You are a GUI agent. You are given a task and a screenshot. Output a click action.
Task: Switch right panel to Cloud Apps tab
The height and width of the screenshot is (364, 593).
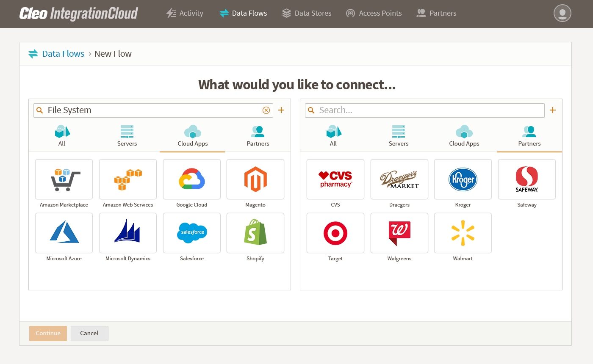pyautogui.click(x=464, y=136)
